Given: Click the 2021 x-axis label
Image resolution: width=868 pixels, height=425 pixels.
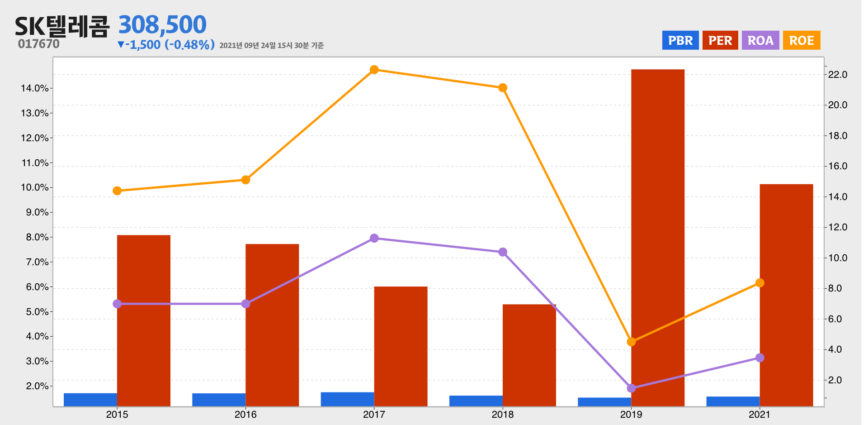Looking at the screenshot, I should (x=759, y=415).
